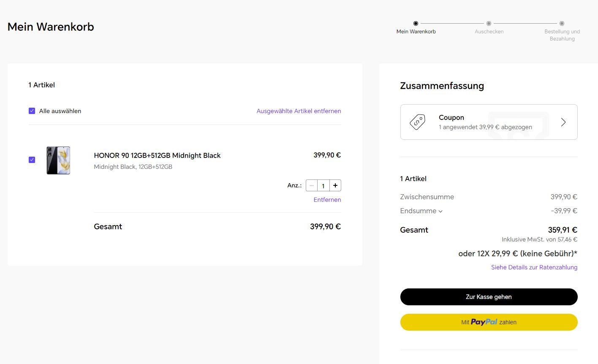Open the HONOR 90 product thumbnail
The width and height of the screenshot is (598, 364).
pos(58,160)
